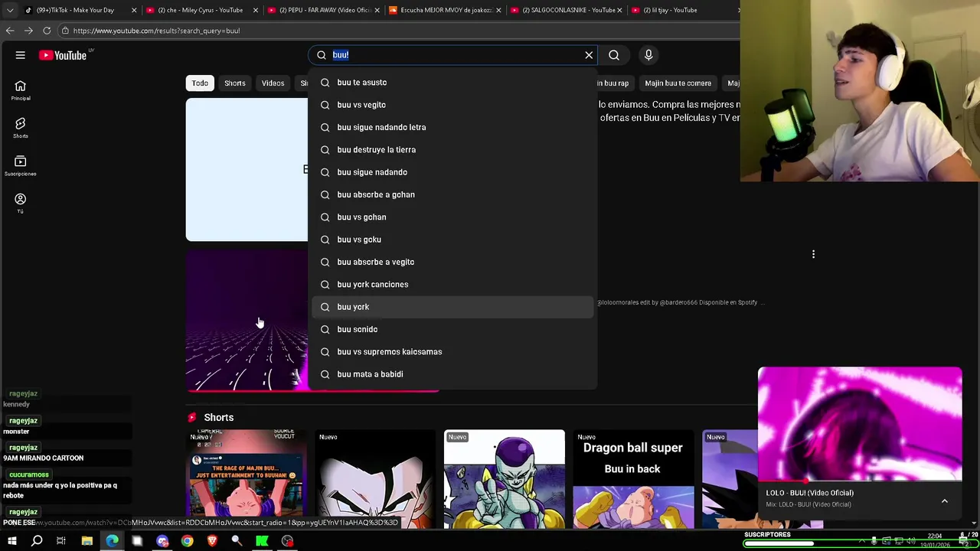980x551 pixels.
Task: Open the Kick app on taskbar
Action: click(x=262, y=541)
